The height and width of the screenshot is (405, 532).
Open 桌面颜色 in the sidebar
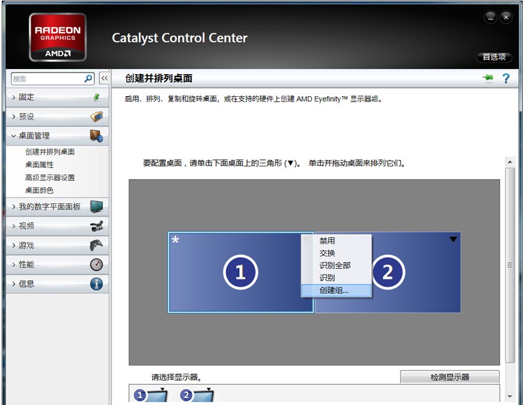coord(39,191)
